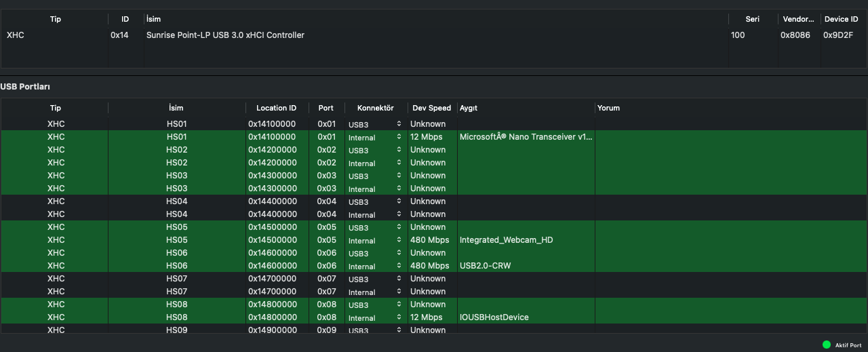
Task: Click the Seri column header
Action: click(752, 19)
